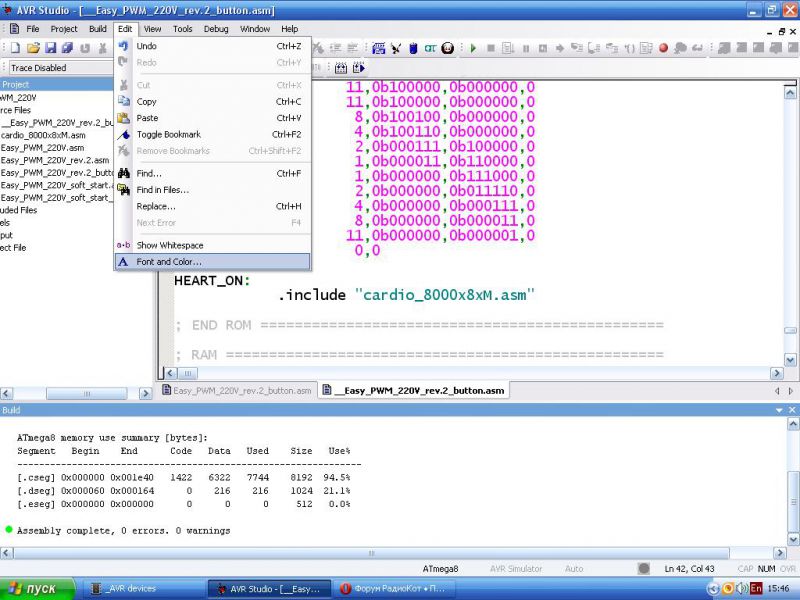The image size is (800, 600).
Task: Click the Save floppy disk icon
Action: 51,48
